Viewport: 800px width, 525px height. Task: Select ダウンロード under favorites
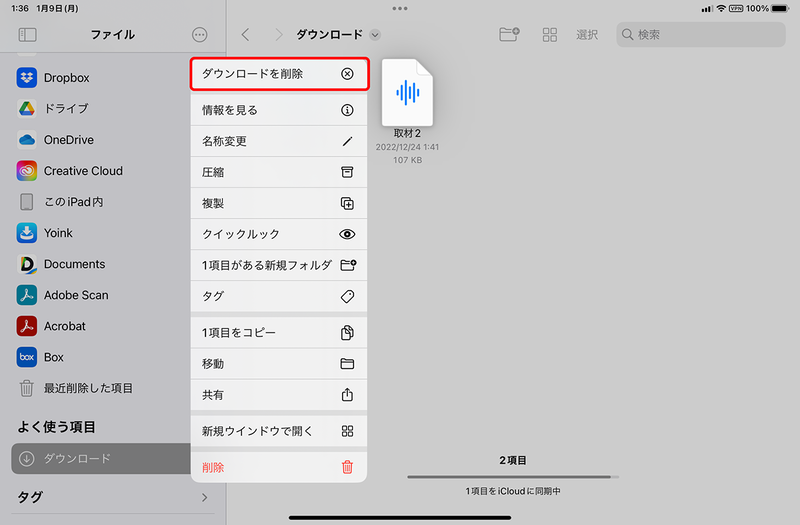tap(101, 459)
